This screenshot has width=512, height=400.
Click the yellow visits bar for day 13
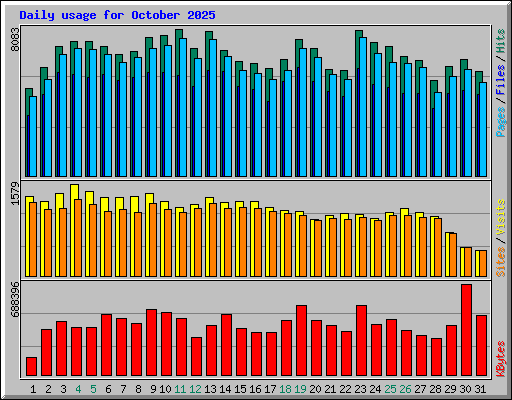[x=207, y=237]
